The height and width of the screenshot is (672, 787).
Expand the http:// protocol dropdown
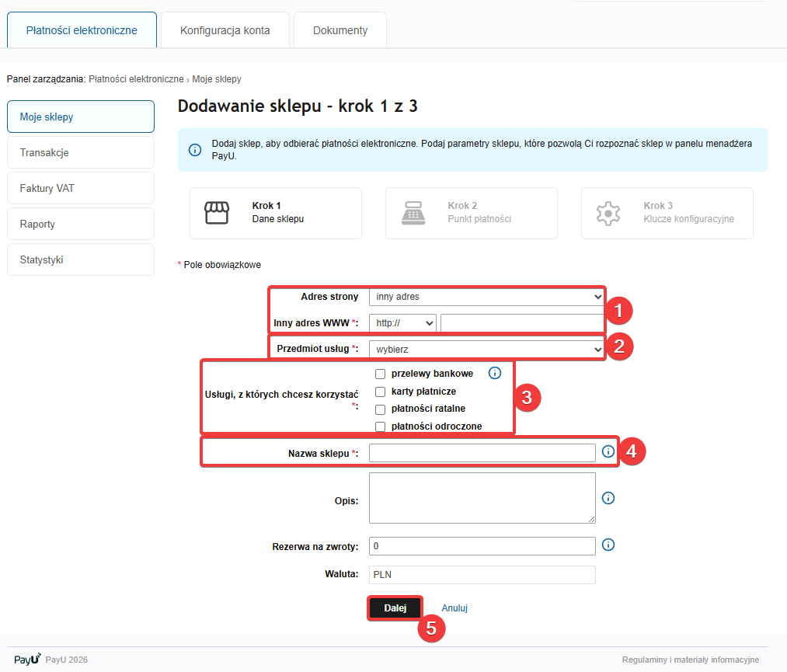pos(402,323)
